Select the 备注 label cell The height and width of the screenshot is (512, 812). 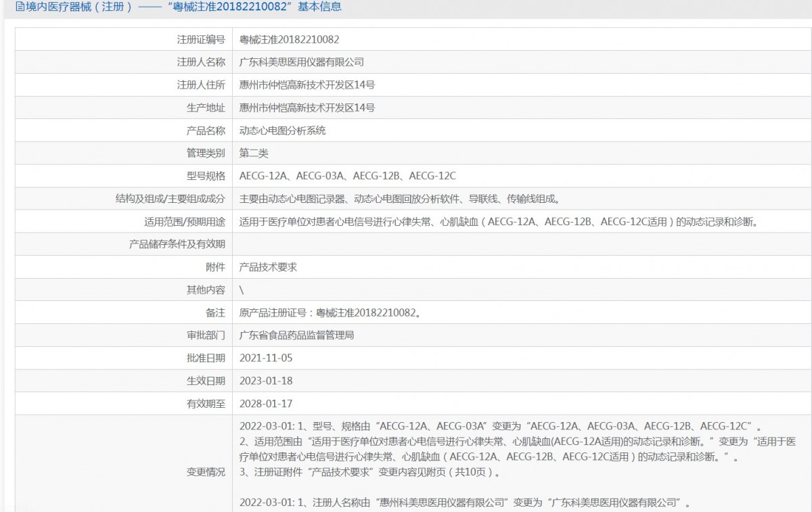tap(123, 312)
